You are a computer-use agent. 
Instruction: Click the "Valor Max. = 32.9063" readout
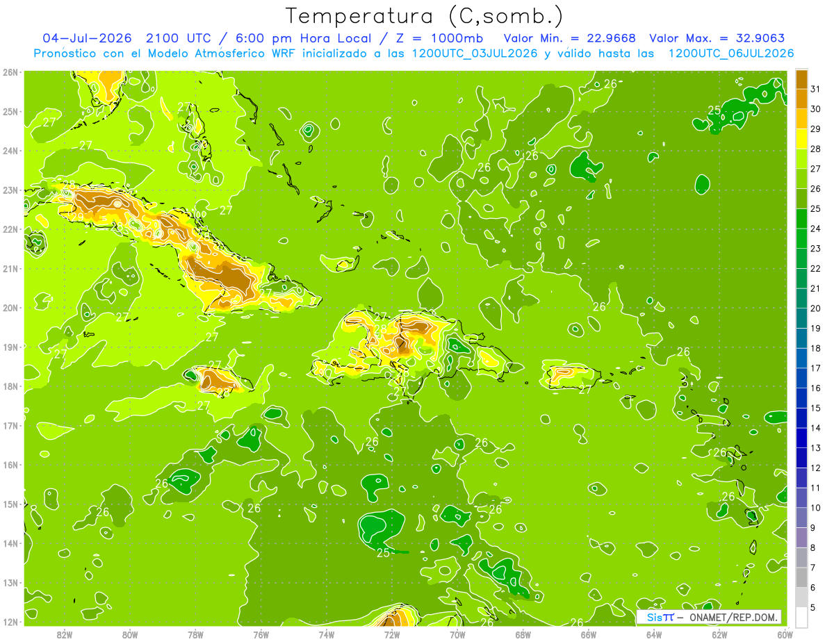click(717, 38)
